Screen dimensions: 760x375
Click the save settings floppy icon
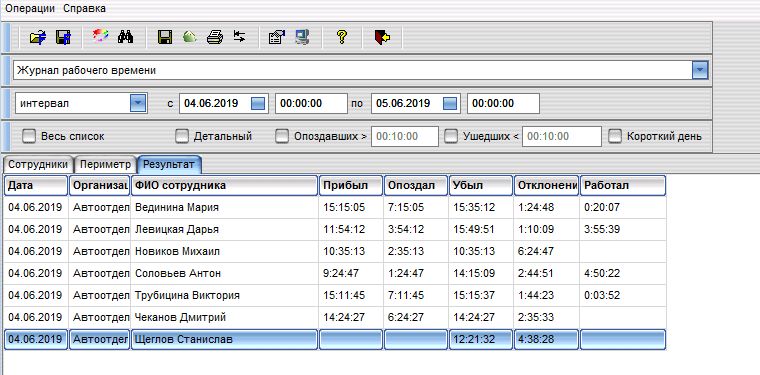pyautogui.click(x=63, y=37)
